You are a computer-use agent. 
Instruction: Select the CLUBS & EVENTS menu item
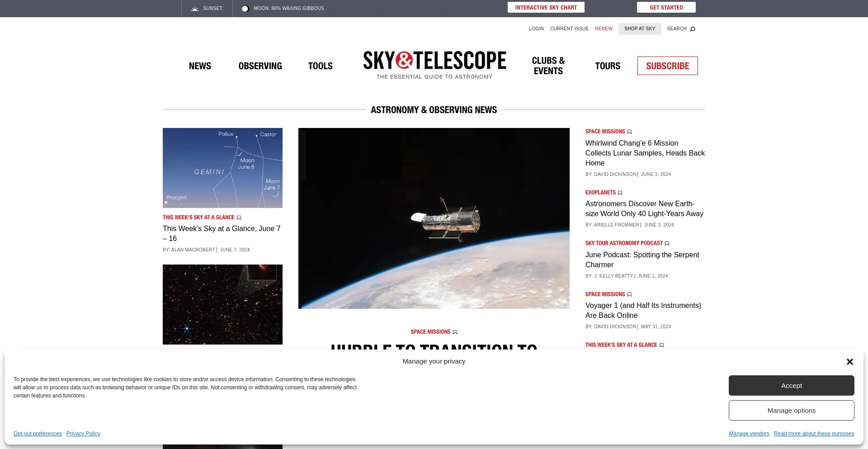[x=548, y=66]
